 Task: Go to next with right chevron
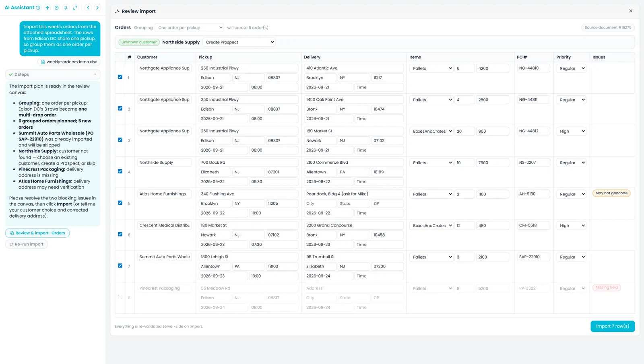point(97,8)
